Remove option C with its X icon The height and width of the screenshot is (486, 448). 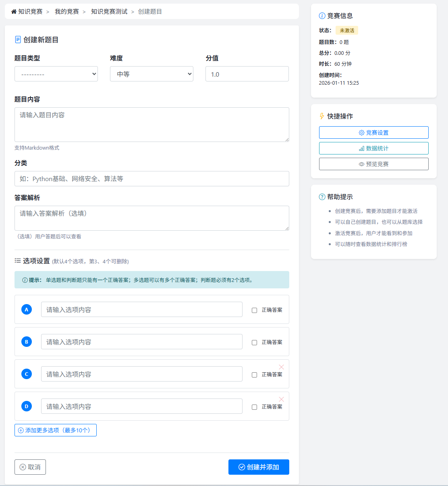281,367
